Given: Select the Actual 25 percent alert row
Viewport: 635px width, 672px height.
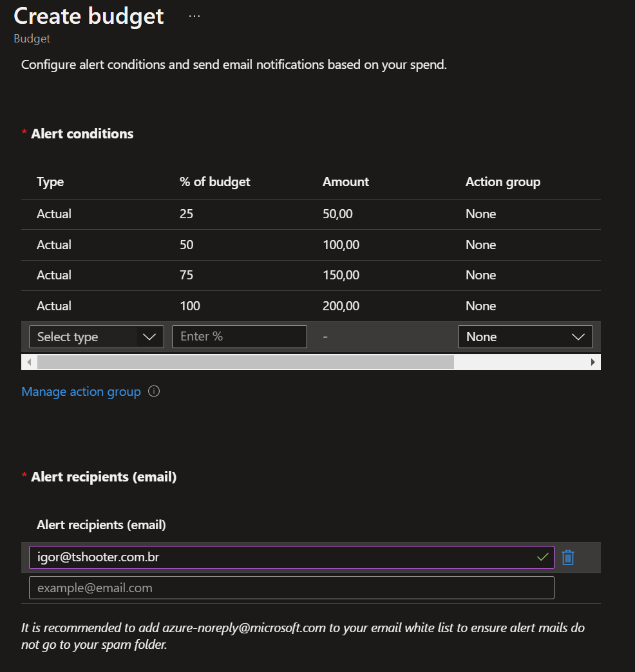Looking at the screenshot, I should pyautogui.click(x=311, y=214).
